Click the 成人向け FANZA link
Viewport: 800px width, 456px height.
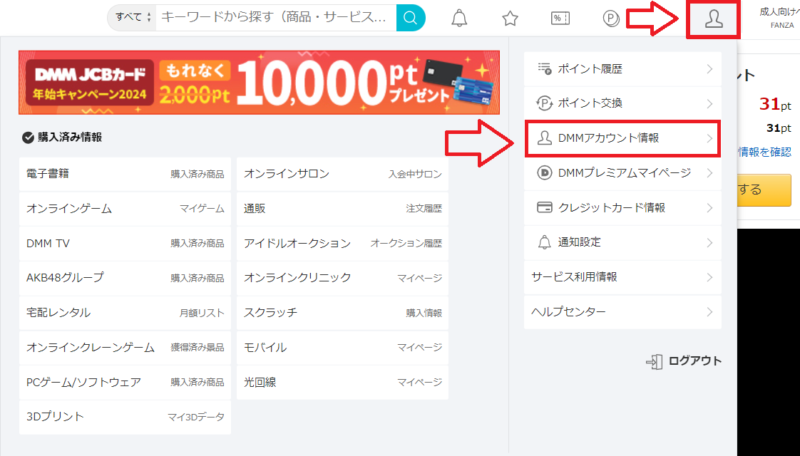click(780, 18)
